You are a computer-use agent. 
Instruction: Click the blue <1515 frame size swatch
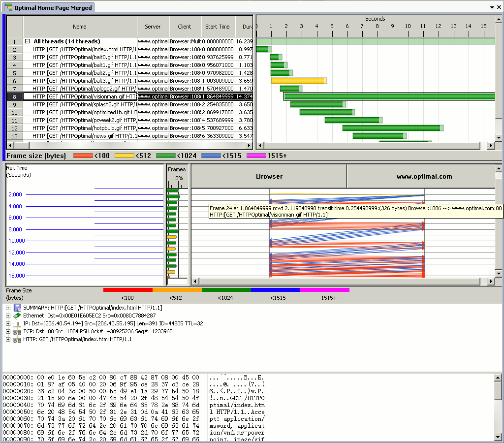(x=211, y=156)
